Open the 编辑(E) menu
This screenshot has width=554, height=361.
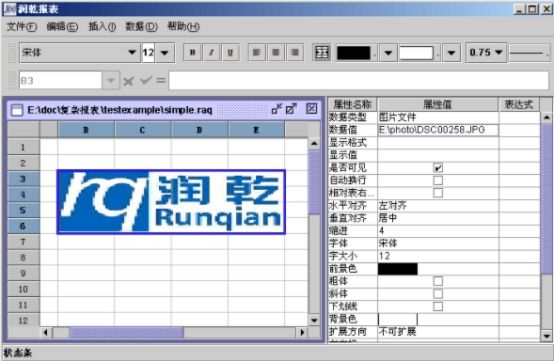[62, 26]
